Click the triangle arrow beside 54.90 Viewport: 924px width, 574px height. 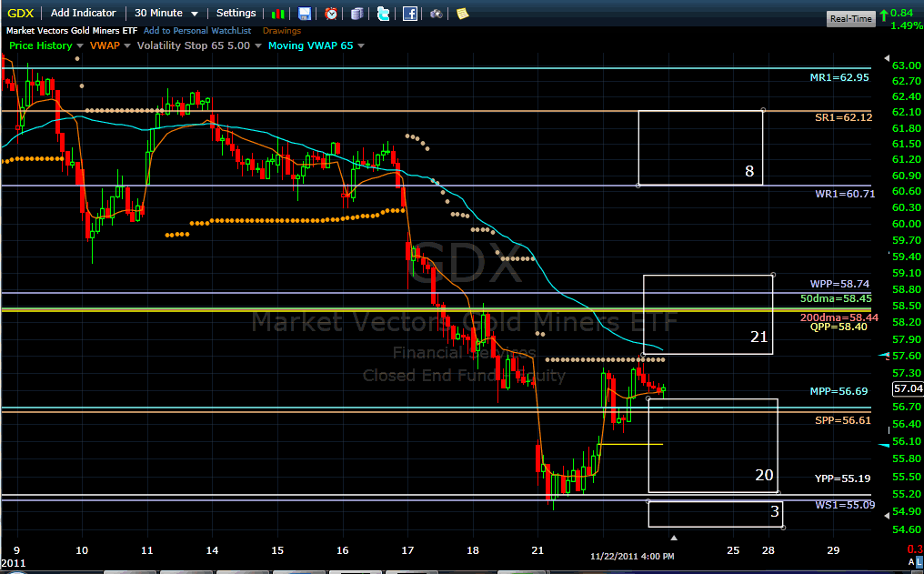[x=887, y=516]
